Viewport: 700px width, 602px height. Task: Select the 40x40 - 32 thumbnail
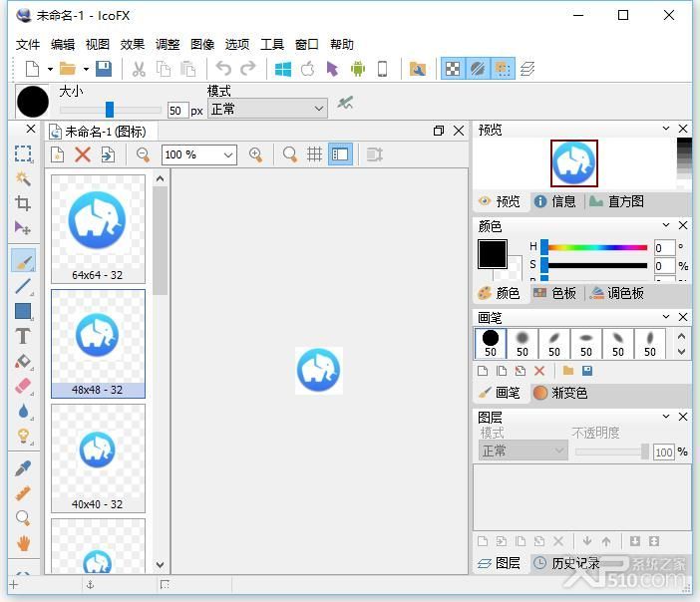(x=98, y=458)
